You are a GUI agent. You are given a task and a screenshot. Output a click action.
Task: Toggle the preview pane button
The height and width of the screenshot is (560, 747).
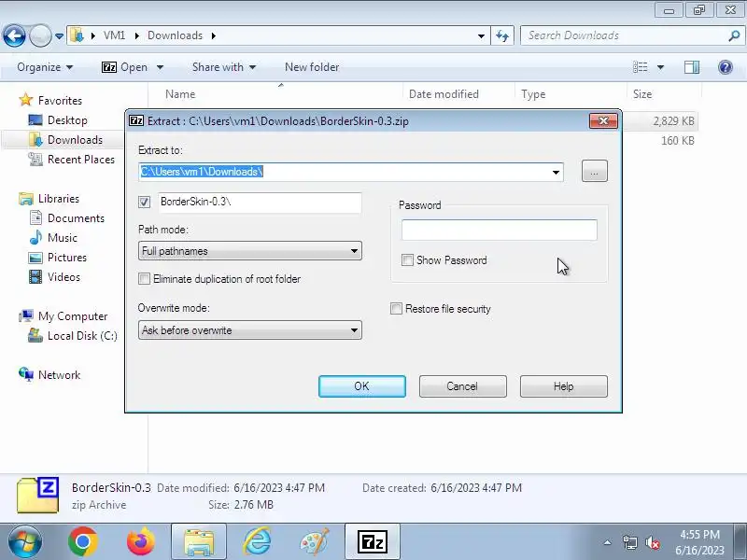pyautogui.click(x=692, y=67)
